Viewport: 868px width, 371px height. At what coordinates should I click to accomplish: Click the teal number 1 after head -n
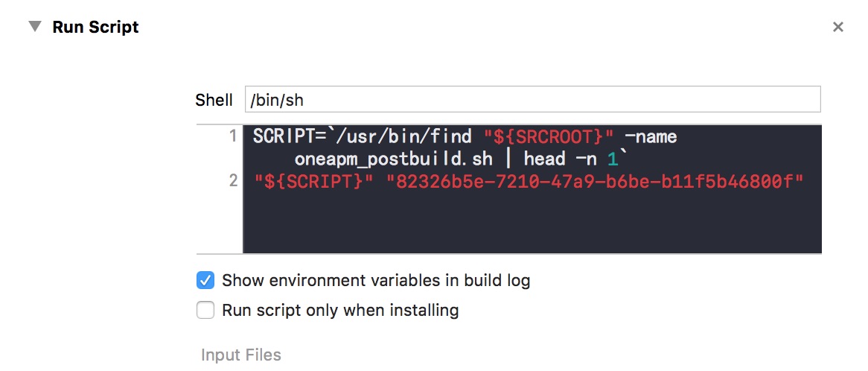612,159
